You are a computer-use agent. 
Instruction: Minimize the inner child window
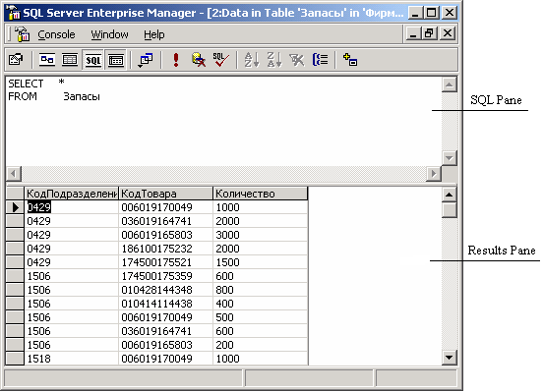[412, 33]
